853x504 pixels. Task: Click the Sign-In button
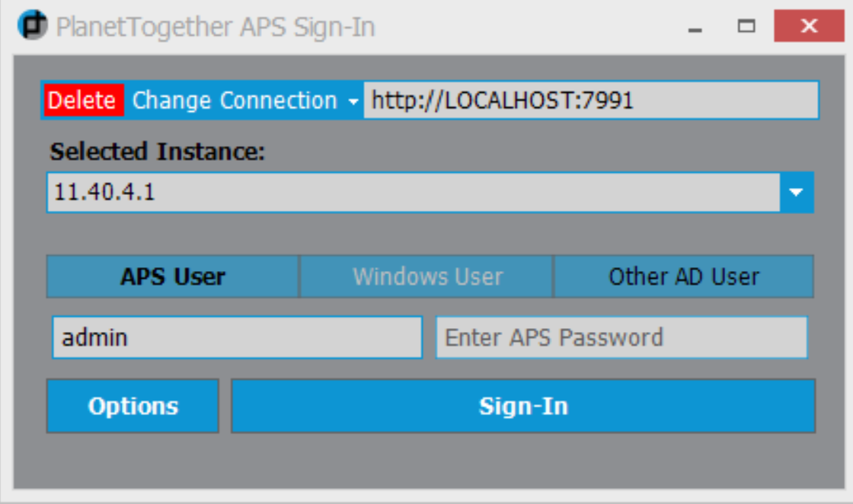click(x=523, y=406)
